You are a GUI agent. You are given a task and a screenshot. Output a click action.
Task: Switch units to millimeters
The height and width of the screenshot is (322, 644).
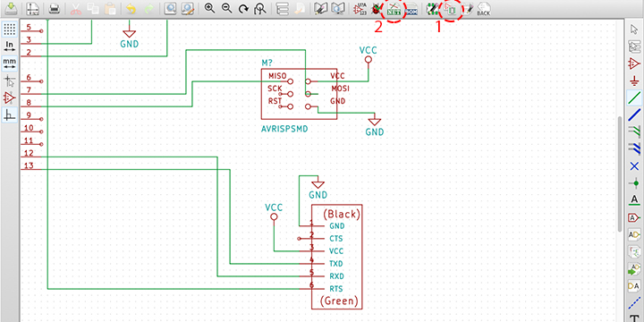tap(10, 64)
